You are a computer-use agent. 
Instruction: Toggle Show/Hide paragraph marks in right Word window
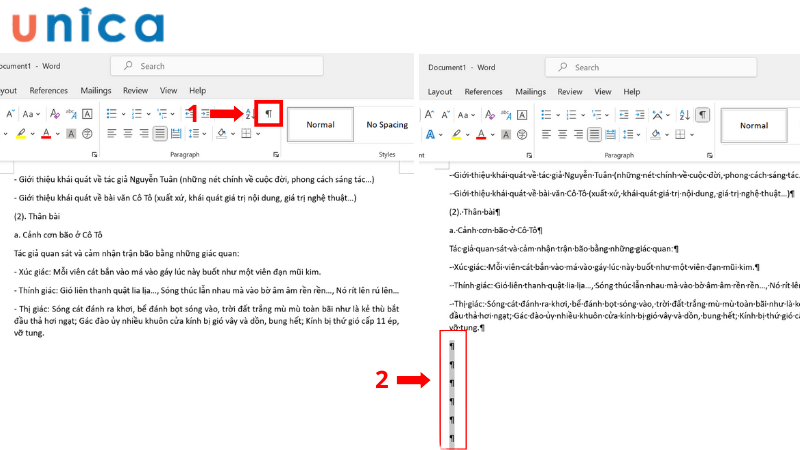pos(703,115)
